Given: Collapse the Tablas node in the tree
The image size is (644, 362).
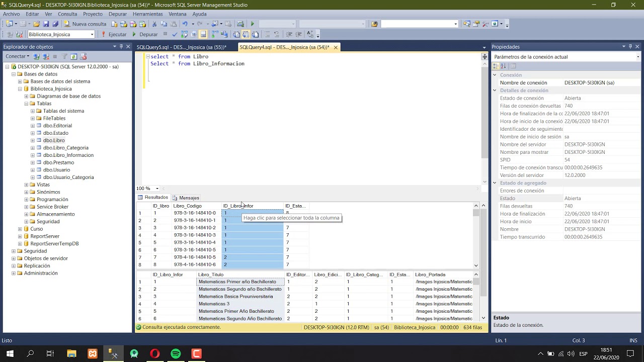Looking at the screenshot, I should click(26, 104).
